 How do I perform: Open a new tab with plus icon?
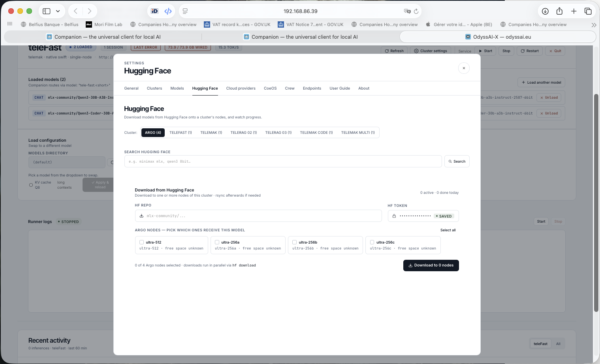(574, 11)
